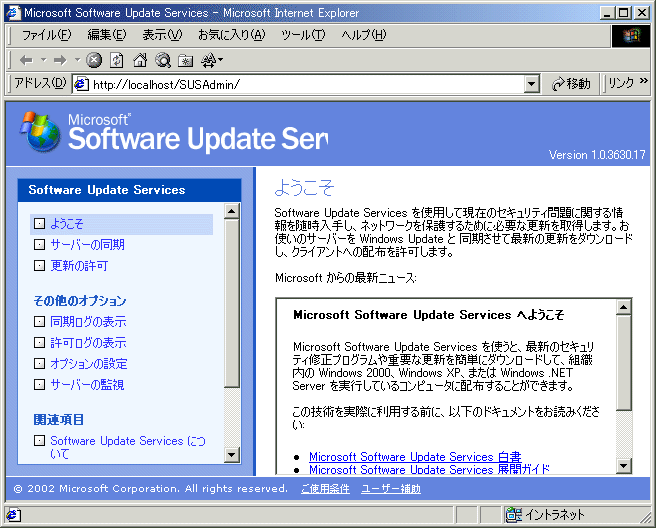Click the Stop loading toolbar icon

94,60
